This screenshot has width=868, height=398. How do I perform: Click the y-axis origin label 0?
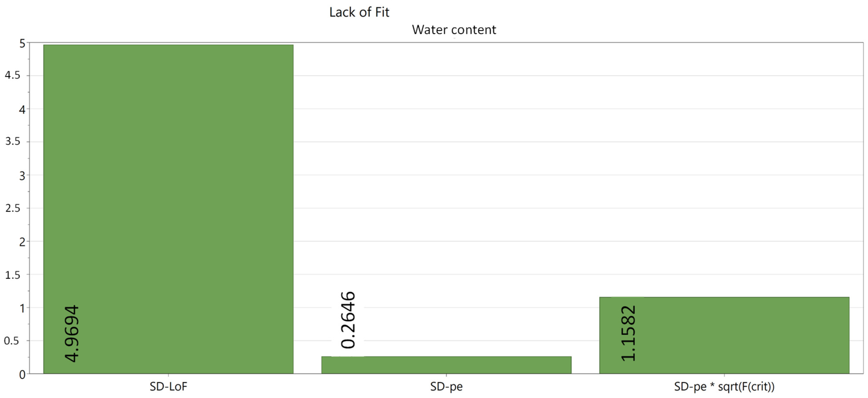click(x=22, y=374)
